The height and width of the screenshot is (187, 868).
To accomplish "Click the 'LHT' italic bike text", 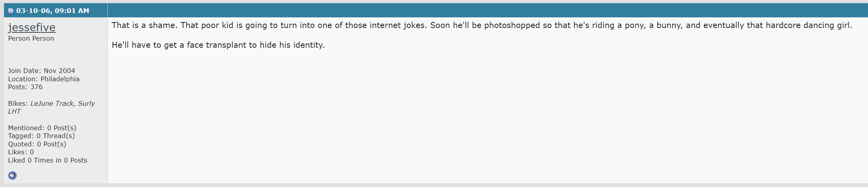I will coord(14,111).
